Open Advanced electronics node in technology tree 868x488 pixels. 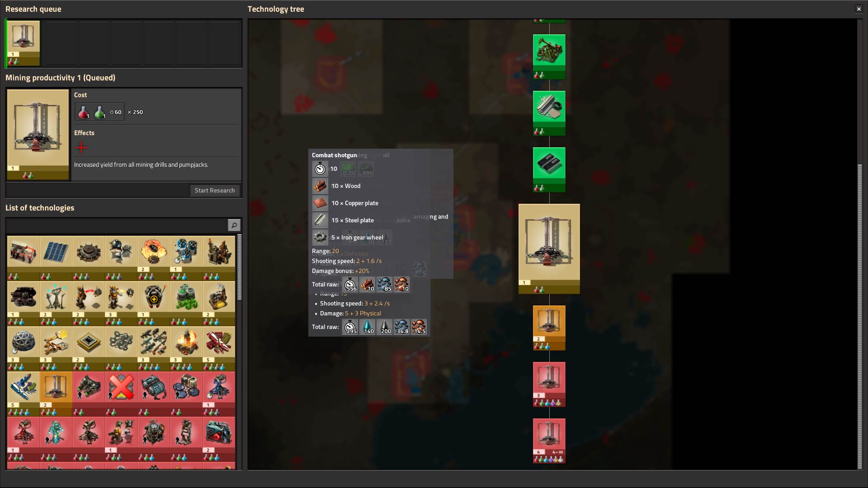point(549,169)
